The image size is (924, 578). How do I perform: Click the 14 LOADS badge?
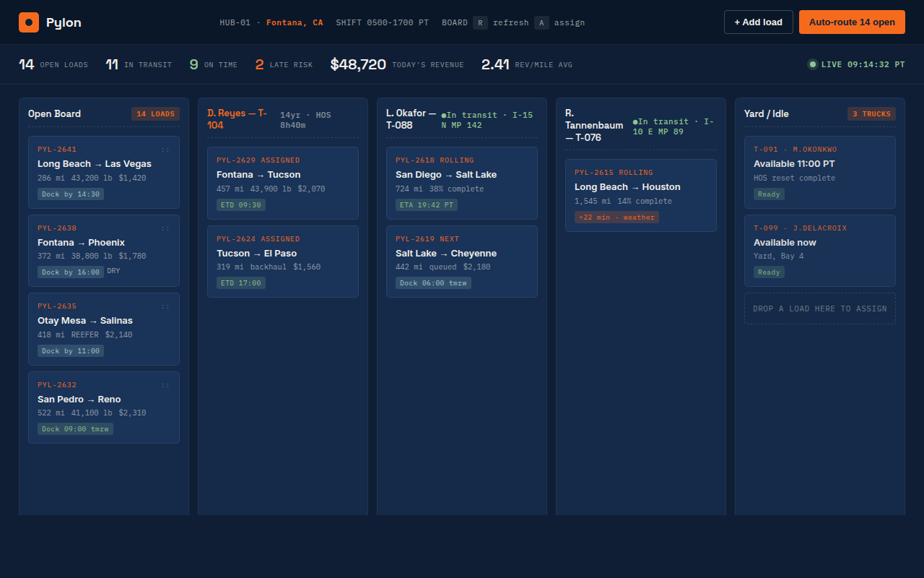tap(155, 113)
